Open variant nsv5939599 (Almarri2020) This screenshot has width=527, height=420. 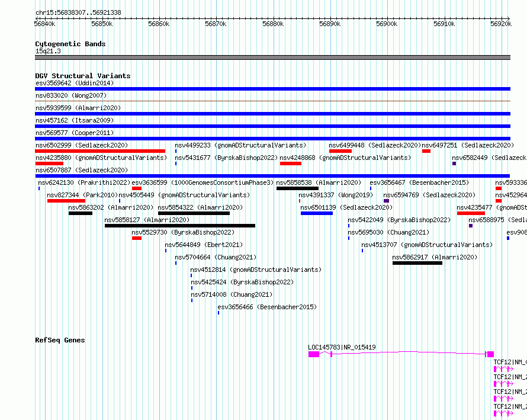tap(78, 108)
